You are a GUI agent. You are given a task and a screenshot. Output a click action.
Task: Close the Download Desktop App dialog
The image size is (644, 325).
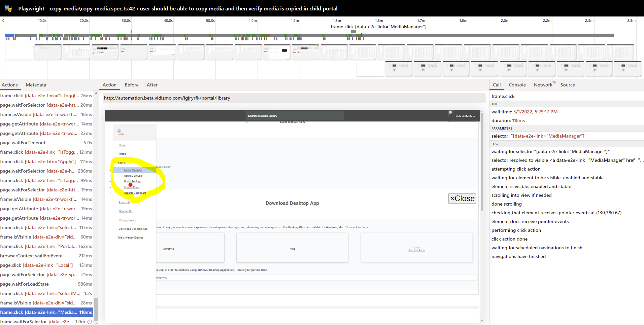pos(463,198)
